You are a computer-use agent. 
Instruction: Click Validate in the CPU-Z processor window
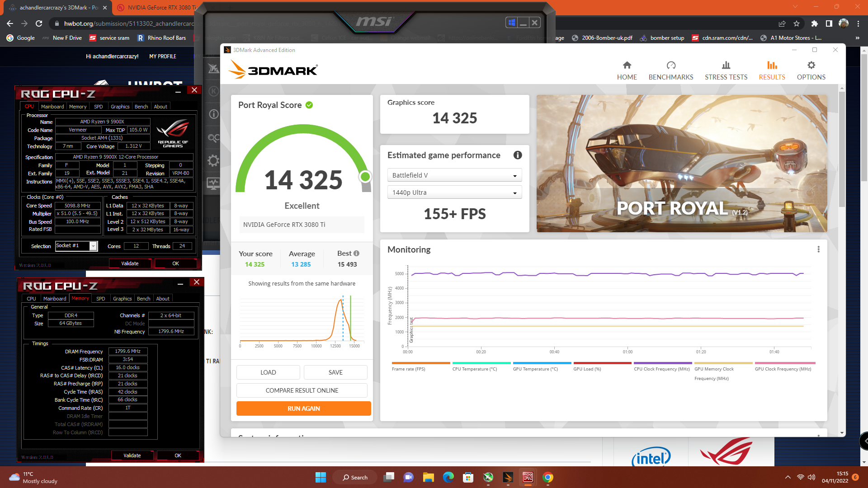pyautogui.click(x=130, y=263)
